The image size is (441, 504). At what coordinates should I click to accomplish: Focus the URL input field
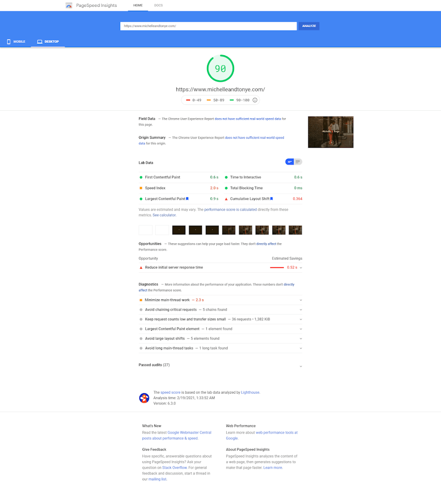[x=208, y=26]
